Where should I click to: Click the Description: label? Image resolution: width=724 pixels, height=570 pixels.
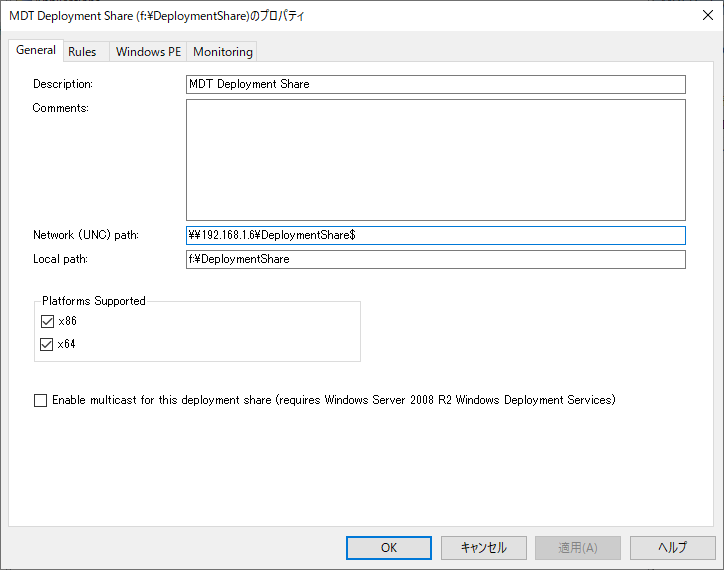pyautogui.click(x=63, y=84)
